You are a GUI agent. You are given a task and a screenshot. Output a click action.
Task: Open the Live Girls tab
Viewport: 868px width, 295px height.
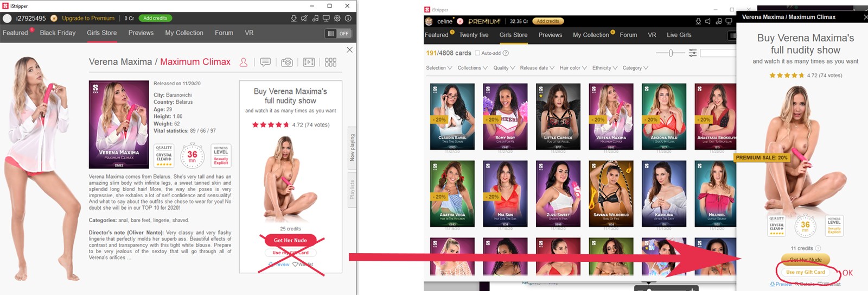[x=679, y=35]
